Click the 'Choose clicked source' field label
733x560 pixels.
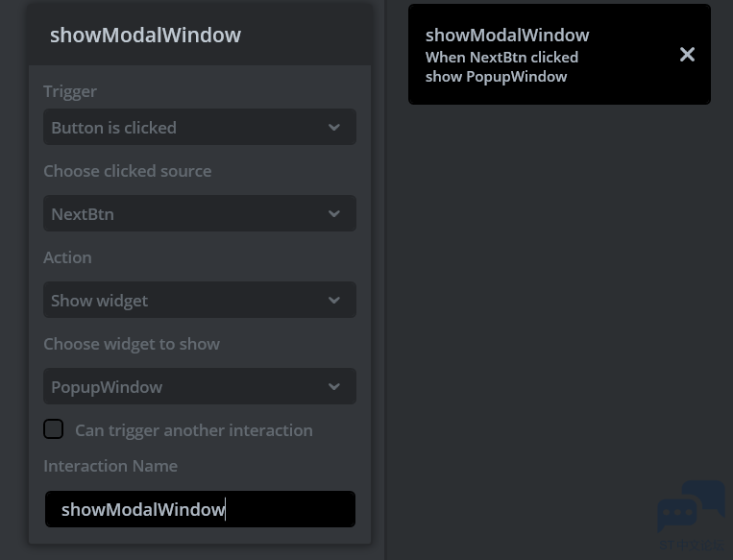pyautogui.click(x=127, y=171)
